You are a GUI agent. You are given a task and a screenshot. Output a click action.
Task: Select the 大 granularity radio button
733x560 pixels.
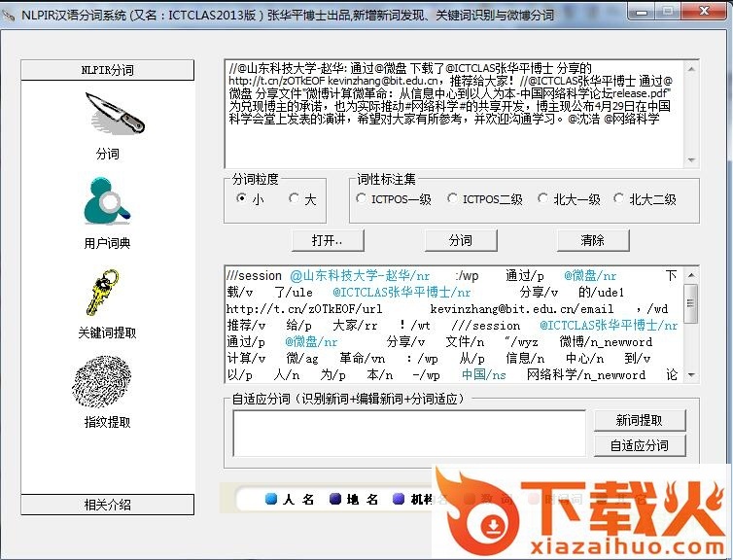coord(295,198)
